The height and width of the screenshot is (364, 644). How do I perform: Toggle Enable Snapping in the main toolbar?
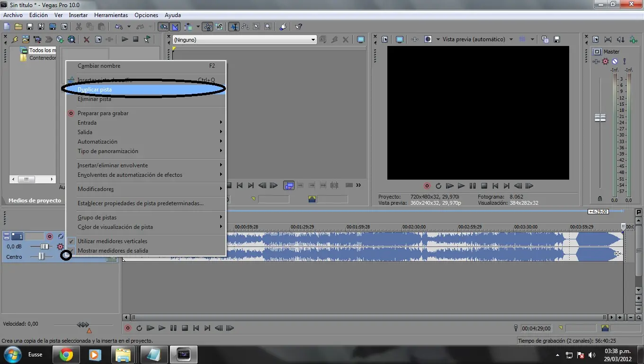point(163,27)
